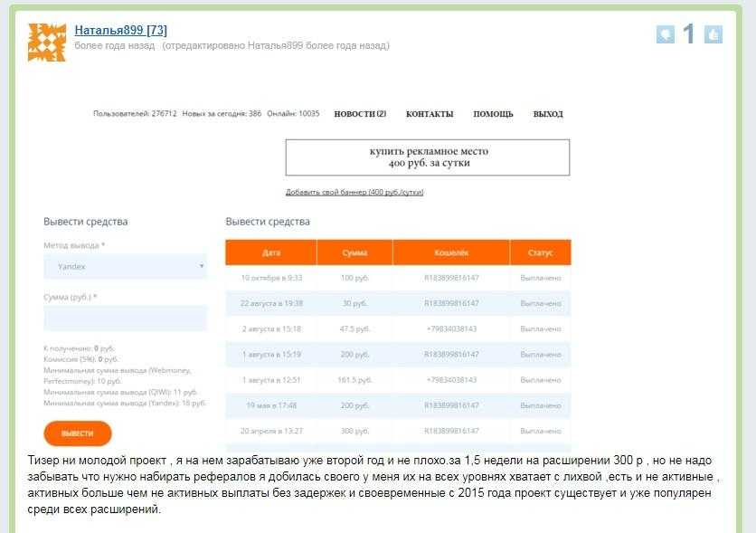756x533 pixels.
Task: Click the Сумма (руб.) input field
Action: tap(125, 319)
